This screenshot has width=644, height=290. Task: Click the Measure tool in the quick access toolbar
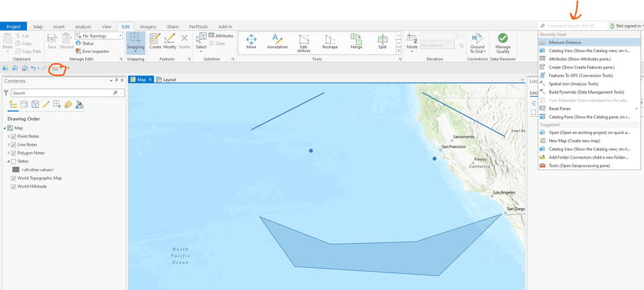point(55,68)
